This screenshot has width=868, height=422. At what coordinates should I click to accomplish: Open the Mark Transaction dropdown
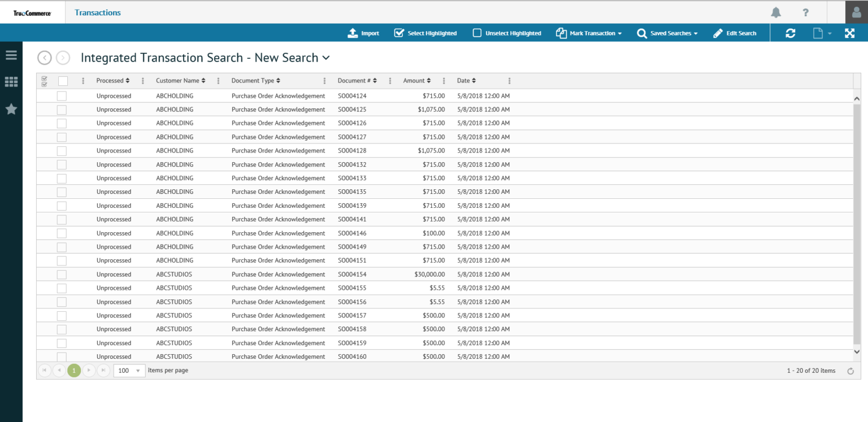point(589,33)
